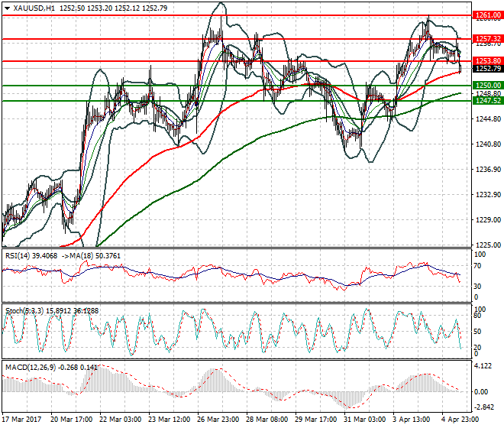The height and width of the screenshot is (428, 504).
Task: Click the 26 Mar 23:00 time axis label
Action: (x=218, y=420)
